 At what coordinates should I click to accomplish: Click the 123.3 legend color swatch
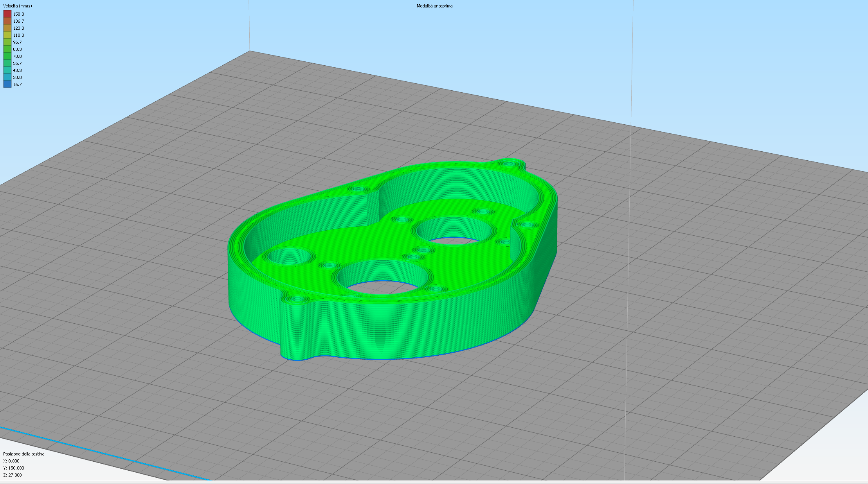click(7, 28)
